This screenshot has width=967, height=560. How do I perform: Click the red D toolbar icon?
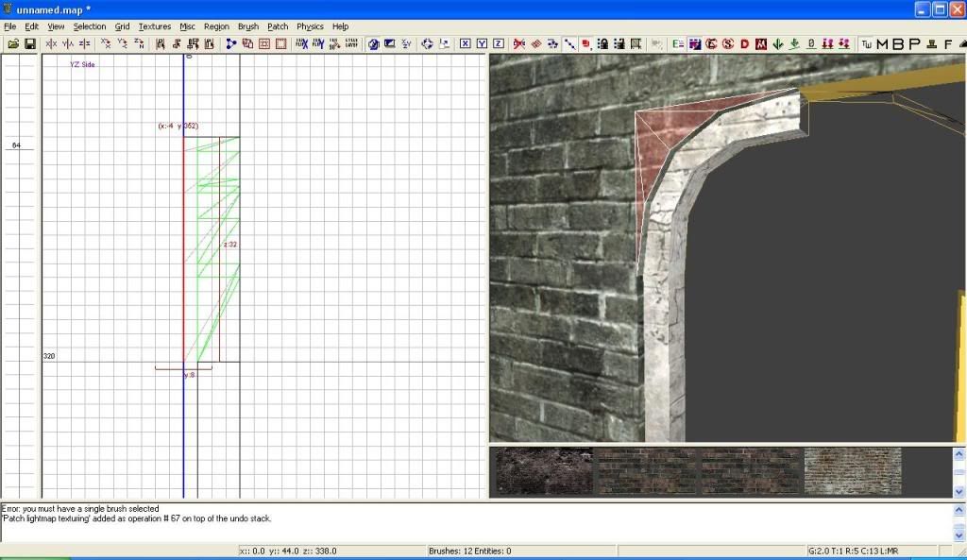[744, 43]
